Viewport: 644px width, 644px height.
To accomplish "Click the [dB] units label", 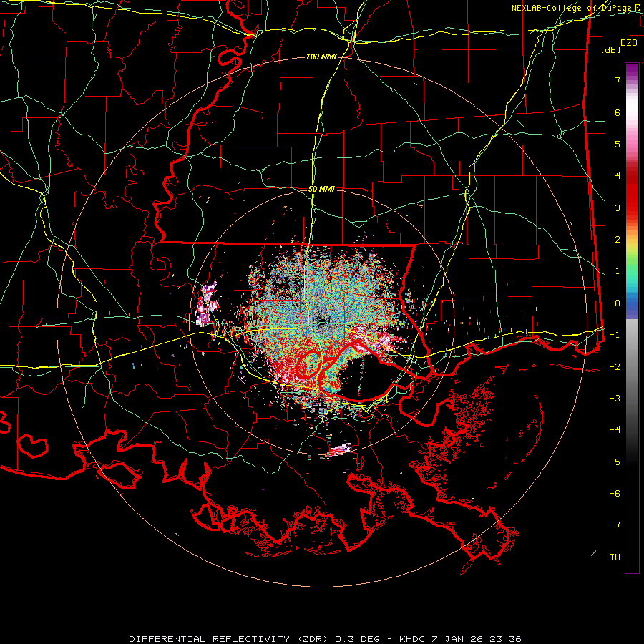I will coord(611,49).
